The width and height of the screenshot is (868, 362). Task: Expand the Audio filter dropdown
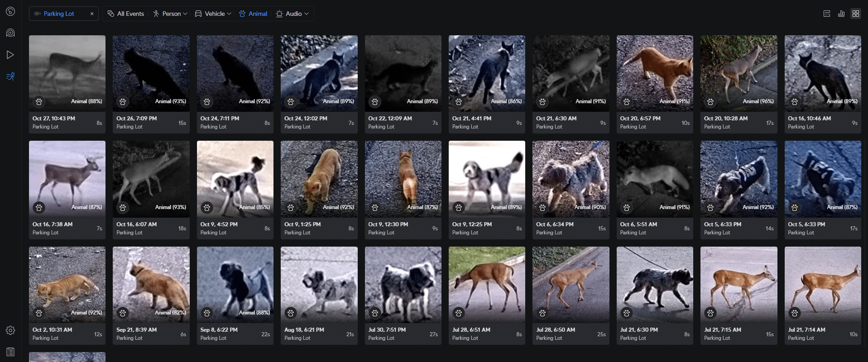tap(293, 14)
